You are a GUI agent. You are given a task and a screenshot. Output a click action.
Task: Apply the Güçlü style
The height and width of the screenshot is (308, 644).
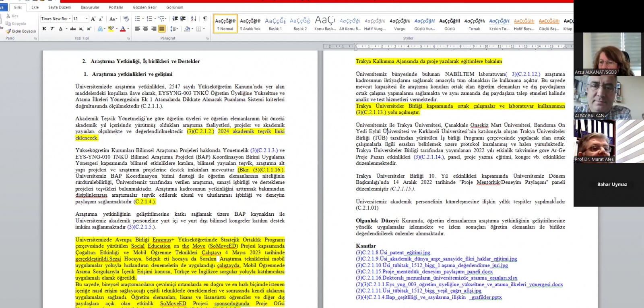[450, 24]
